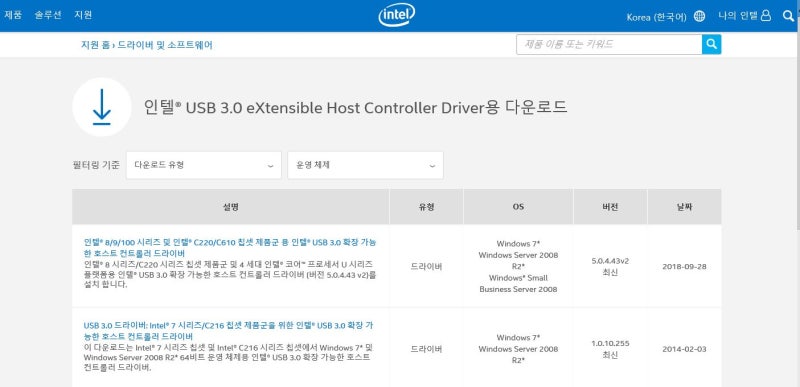Open the 8/9/100 시리즈 USB 3.0 driver link
The width and height of the screenshot is (800, 387).
(x=230, y=247)
